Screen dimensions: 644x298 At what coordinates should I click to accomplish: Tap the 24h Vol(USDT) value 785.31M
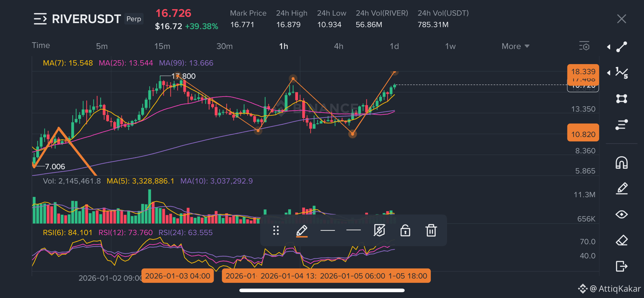click(x=433, y=25)
